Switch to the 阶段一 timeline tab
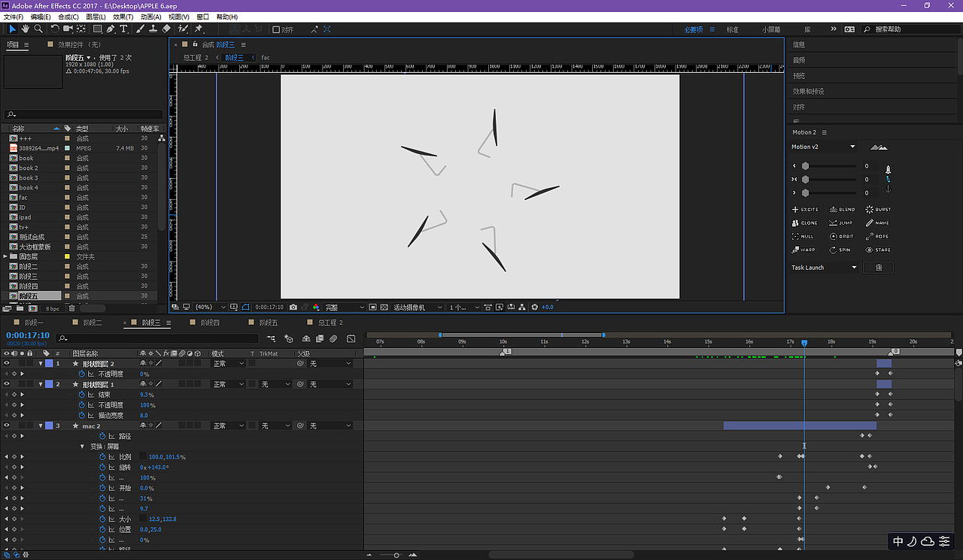The height and width of the screenshot is (560, 963). (34, 322)
